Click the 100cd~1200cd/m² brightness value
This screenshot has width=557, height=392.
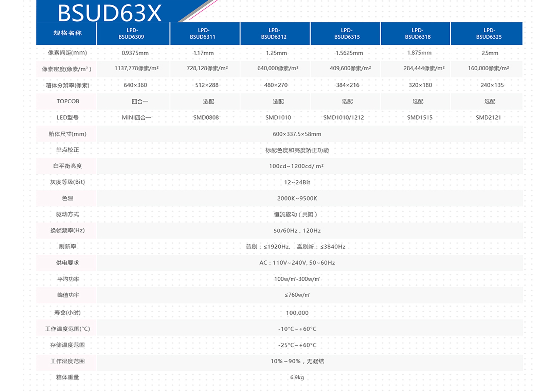click(296, 166)
